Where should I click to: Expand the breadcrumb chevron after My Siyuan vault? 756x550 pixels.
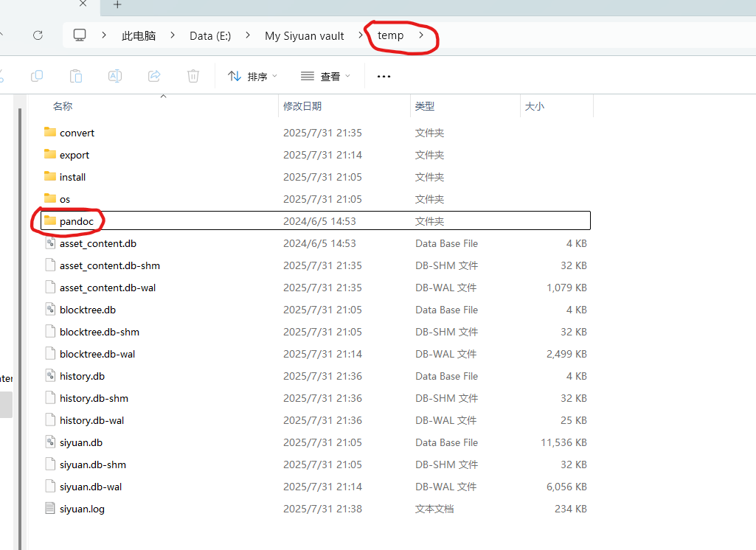tap(359, 35)
